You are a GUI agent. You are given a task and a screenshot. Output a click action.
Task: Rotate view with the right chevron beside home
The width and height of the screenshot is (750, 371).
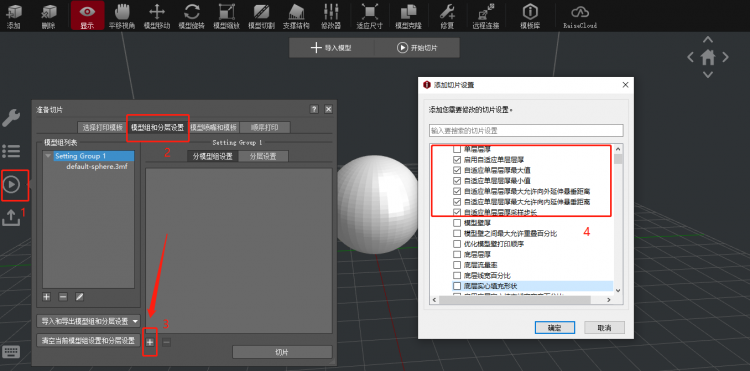[x=726, y=57]
